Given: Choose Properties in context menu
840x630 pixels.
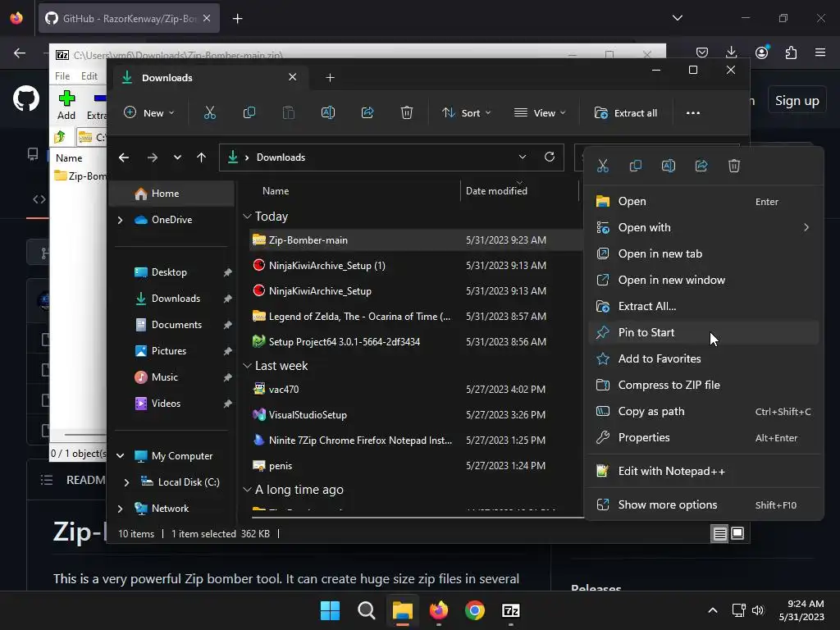Looking at the screenshot, I should tap(703, 438).
